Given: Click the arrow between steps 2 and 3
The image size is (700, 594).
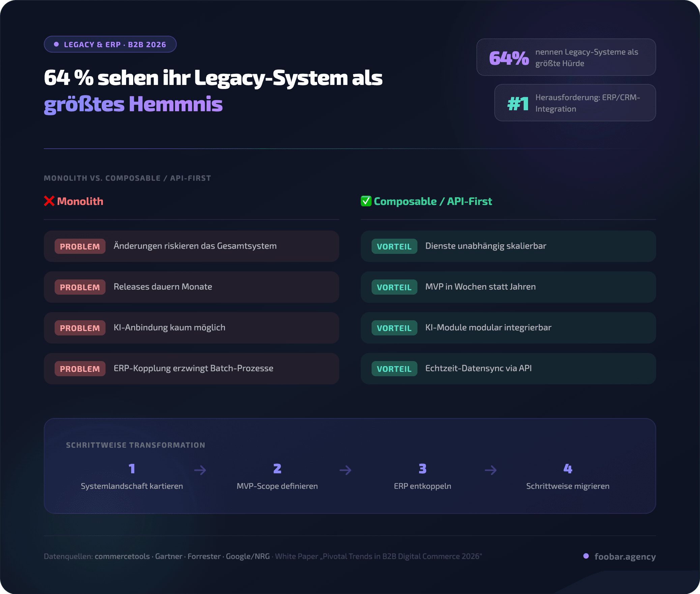Looking at the screenshot, I should (346, 470).
